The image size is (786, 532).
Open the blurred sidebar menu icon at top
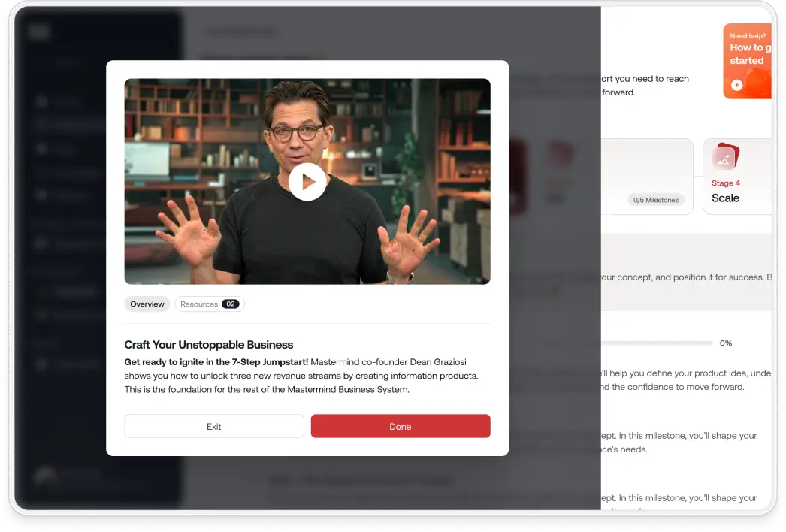39,32
